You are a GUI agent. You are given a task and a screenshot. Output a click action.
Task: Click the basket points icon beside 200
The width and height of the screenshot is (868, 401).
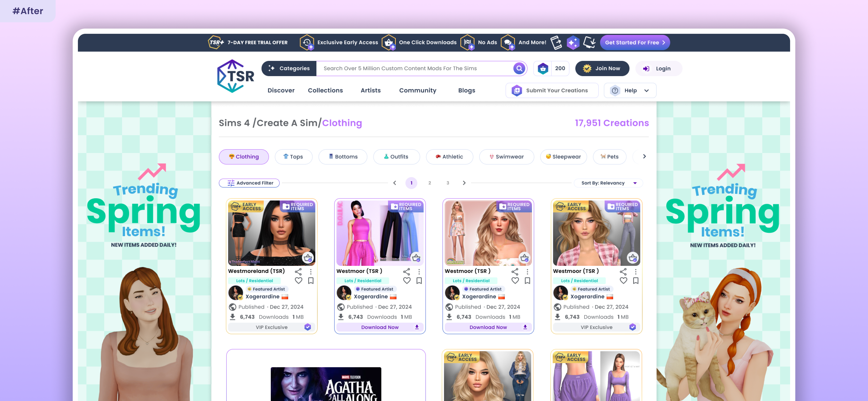tap(543, 69)
